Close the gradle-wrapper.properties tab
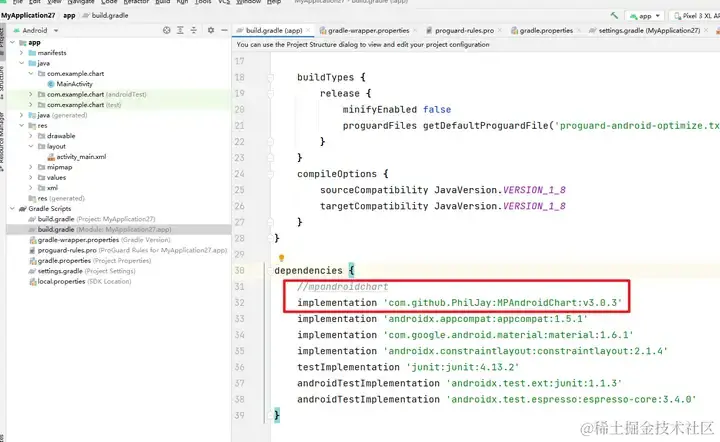This screenshot has height=442, width=720. point(415,31)
